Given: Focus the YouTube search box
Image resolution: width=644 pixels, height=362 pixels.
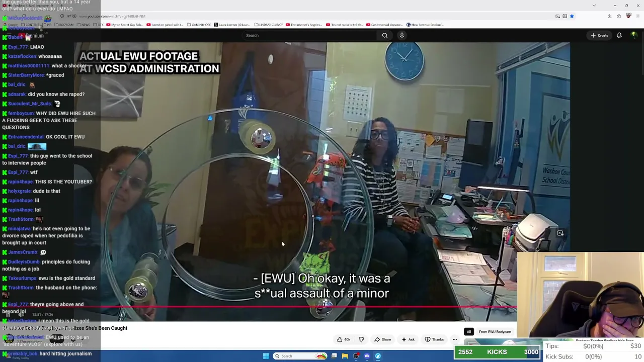Looking at the screenshot, I should click(309, 35).
